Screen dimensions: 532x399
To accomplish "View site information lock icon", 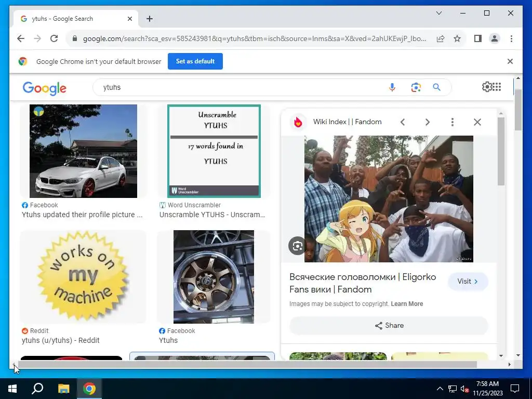I will (75, 38).
